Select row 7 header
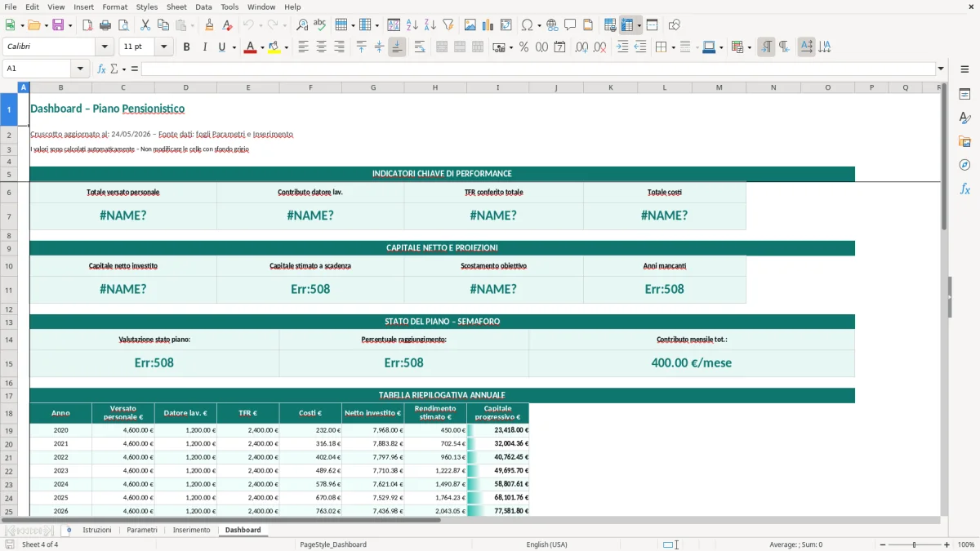Screen dimensions: 980x551 pyautogui.click(x=9, y=216)
